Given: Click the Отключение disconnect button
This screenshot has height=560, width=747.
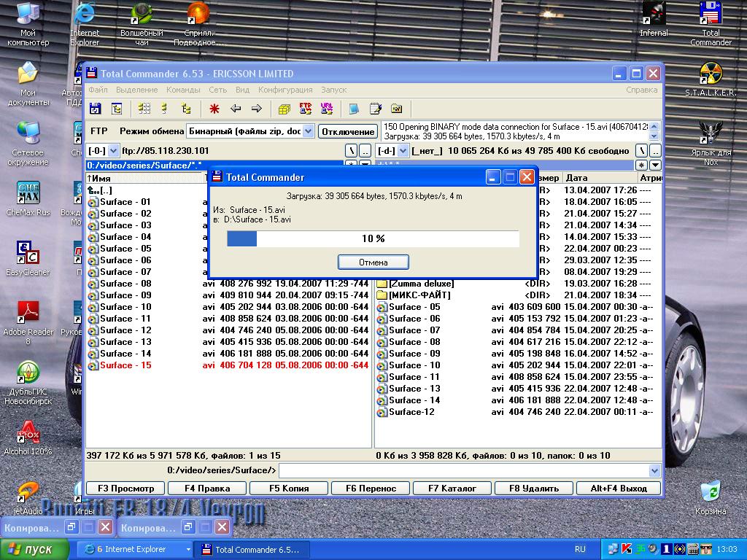Looking at the screenshot, I should tap(348, 131).
